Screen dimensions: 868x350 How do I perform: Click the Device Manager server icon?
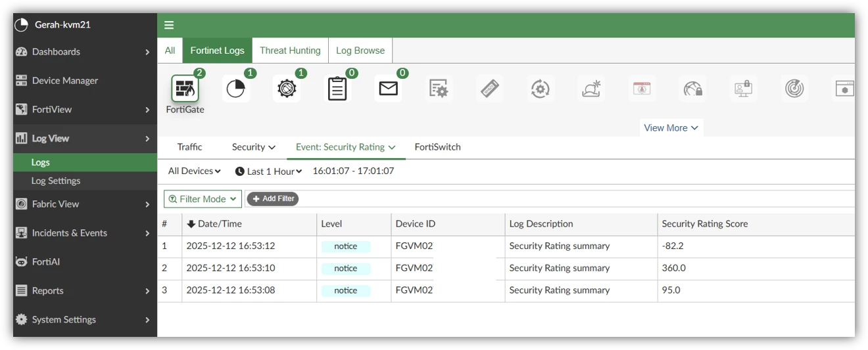point(21,81)
